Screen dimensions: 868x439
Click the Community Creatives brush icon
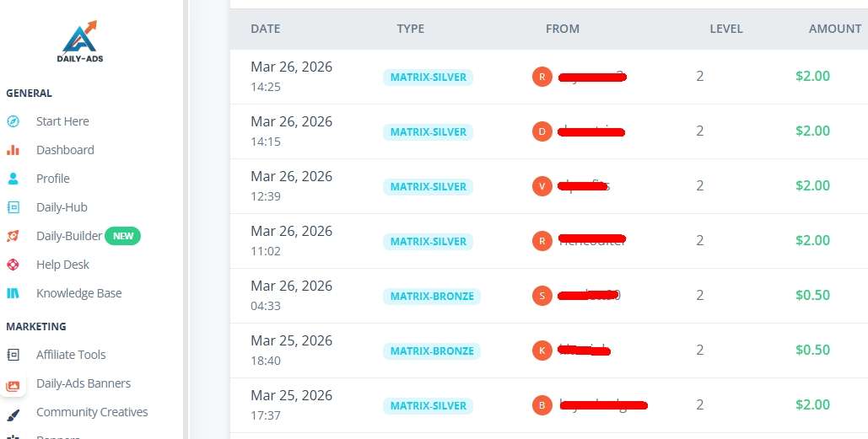tap(13, 412)
